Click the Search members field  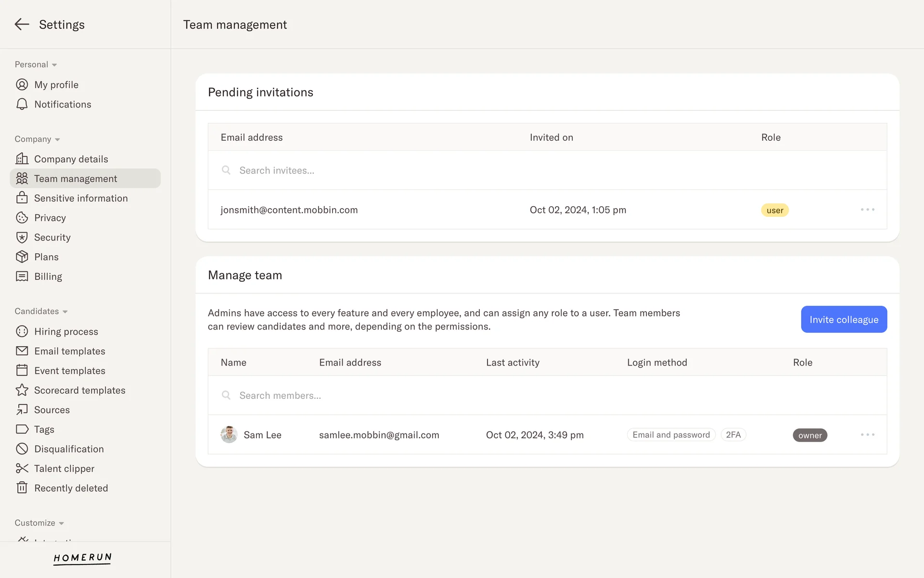(280, 395)
